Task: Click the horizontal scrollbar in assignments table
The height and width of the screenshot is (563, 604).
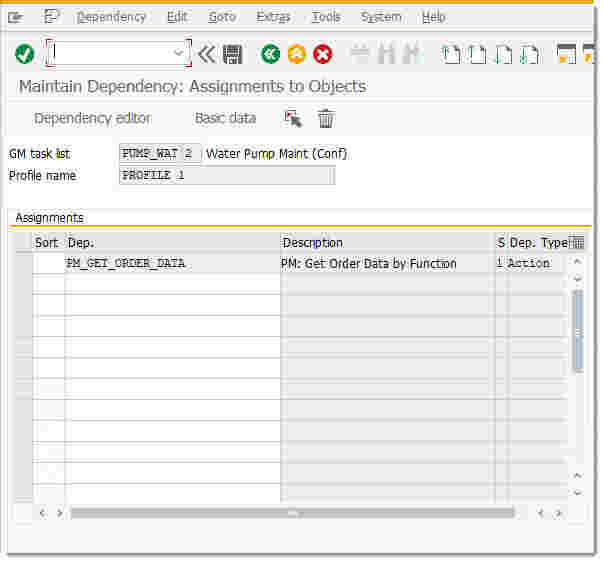Action: pos(292,513)
